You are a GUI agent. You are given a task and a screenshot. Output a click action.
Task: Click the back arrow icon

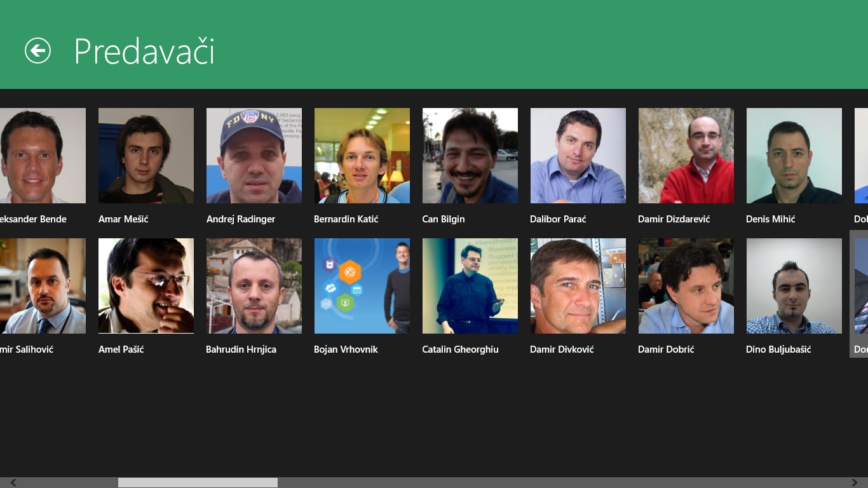(x=37, y=51)
